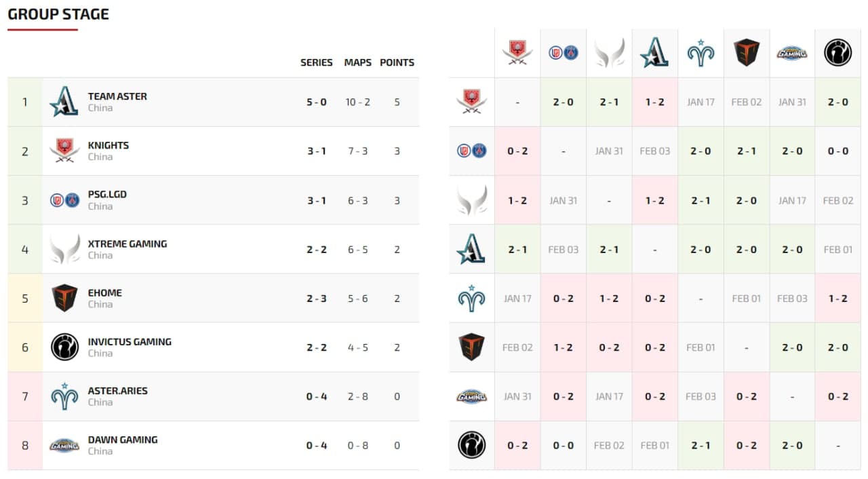The width and height of the screenshot is (868, 479).
Task: Click EHOME logo in standings row 5
Action: coord(64,298)
